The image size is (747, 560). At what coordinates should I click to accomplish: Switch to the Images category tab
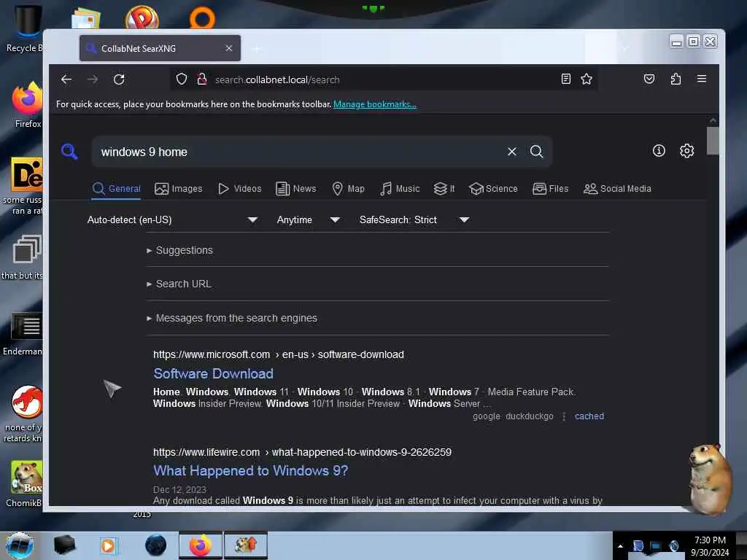(x=179, y=189)
